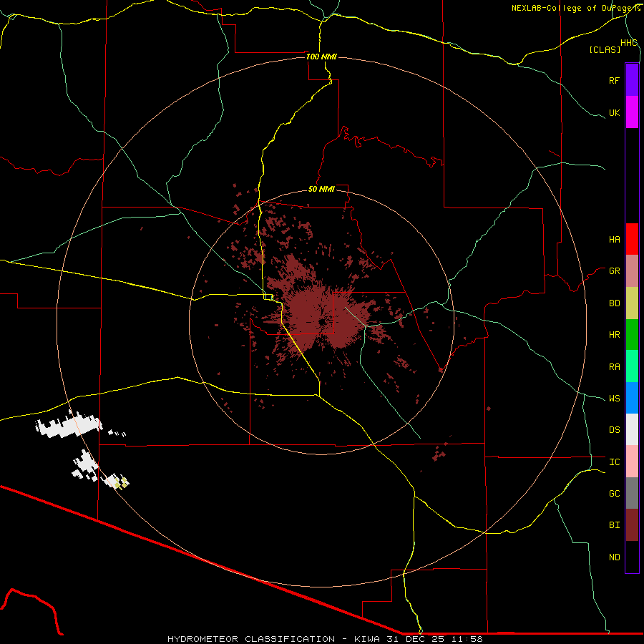This screenshot has height=644, width=644.
Task: Click the ND black legend swatch
Action: pos(632,557)
